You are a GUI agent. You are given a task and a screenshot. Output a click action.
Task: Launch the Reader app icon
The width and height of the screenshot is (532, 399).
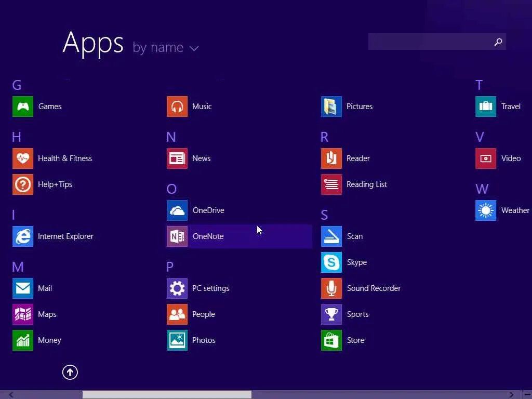point(331,158)
